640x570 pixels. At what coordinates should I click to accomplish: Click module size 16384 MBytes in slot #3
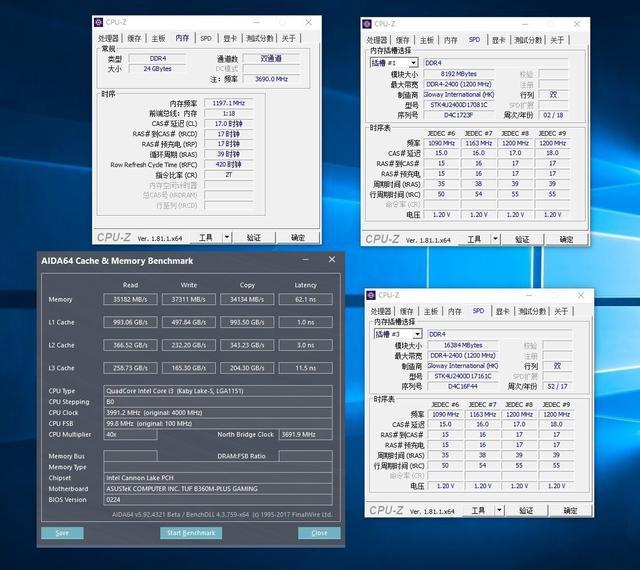point(463,345)
